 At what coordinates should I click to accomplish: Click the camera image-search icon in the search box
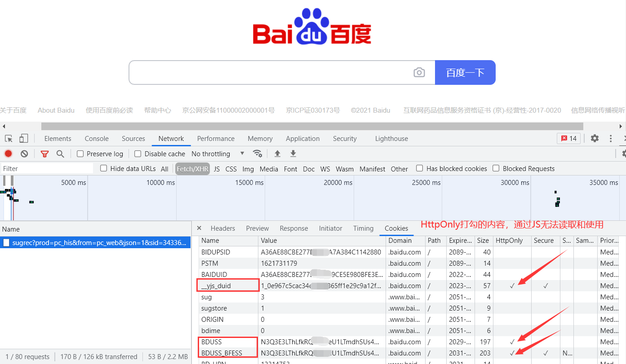click(419, 72)
